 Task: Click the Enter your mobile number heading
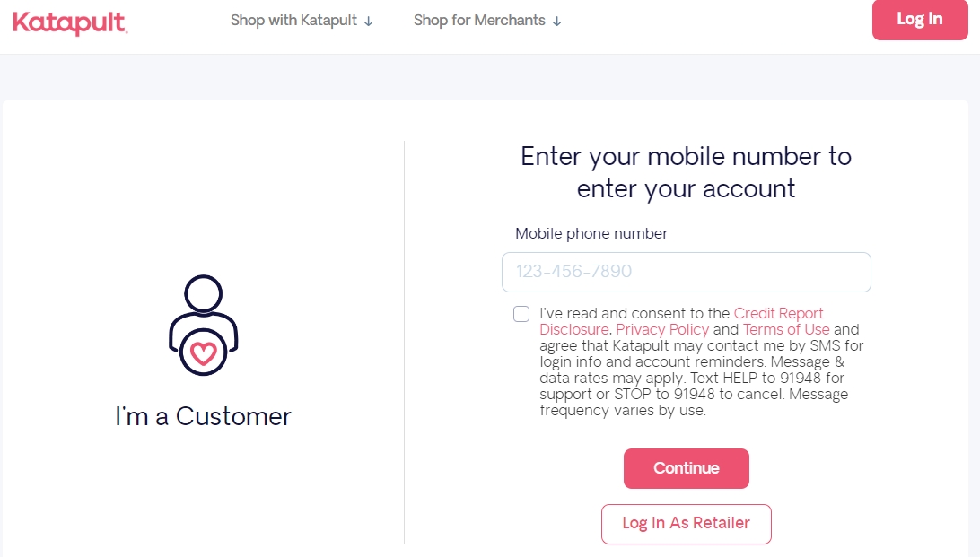click(687, 172)
